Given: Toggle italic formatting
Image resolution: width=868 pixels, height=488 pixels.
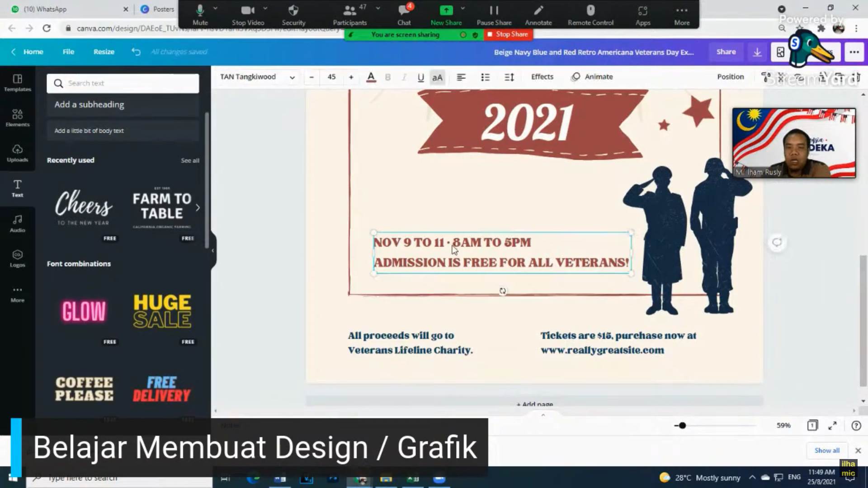Looking at the screenshot, I should click(404, 77).
